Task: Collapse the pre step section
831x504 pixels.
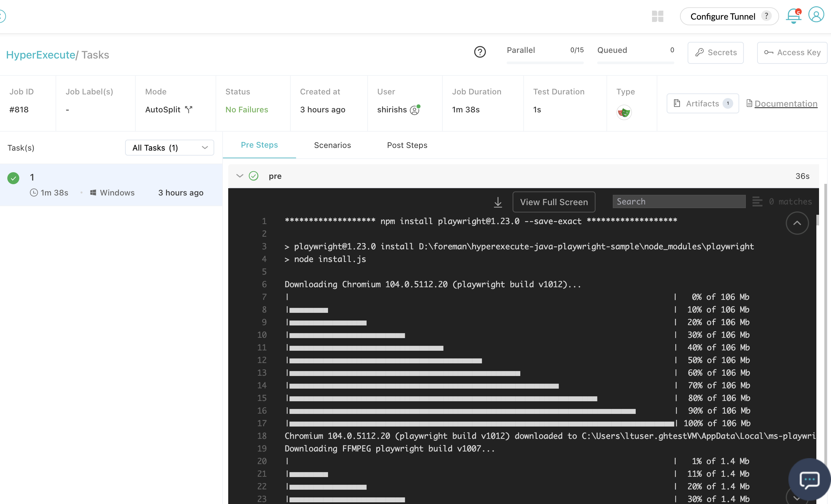Action: (x=240, y=176)
